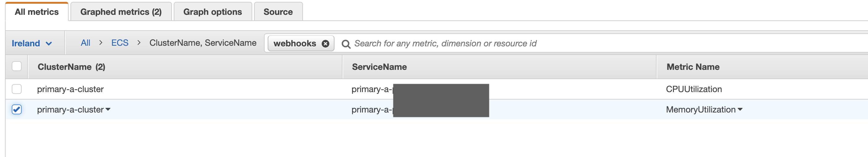Switch to the All metrics tab
This screenshot has width=868, height=157.
(37, 12)
